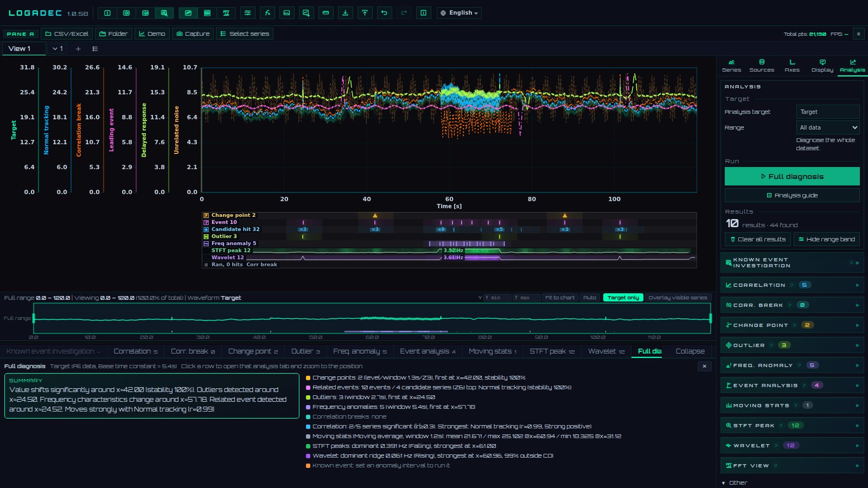Image resolution: width=868 pixels, height=488 pixels.
Task: Click the hamburger menu beside FPS readout
Action: (858, 34)
